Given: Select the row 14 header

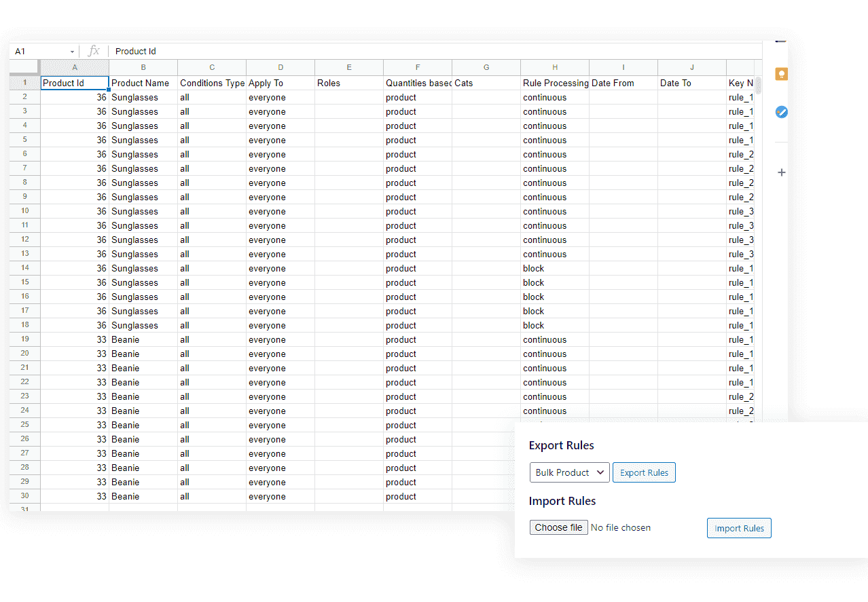Looking at the screenshot, I should click(24, 268).
